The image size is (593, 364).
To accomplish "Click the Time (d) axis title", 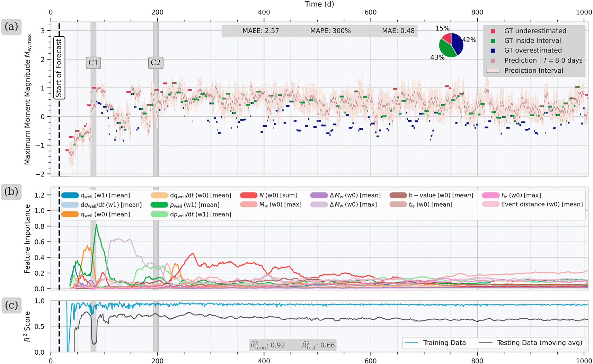I will (x=319, y=4).
